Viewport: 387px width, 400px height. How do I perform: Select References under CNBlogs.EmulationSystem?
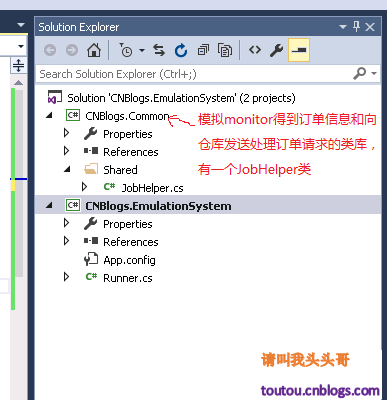pyautogui.click(x=131, y=242)
